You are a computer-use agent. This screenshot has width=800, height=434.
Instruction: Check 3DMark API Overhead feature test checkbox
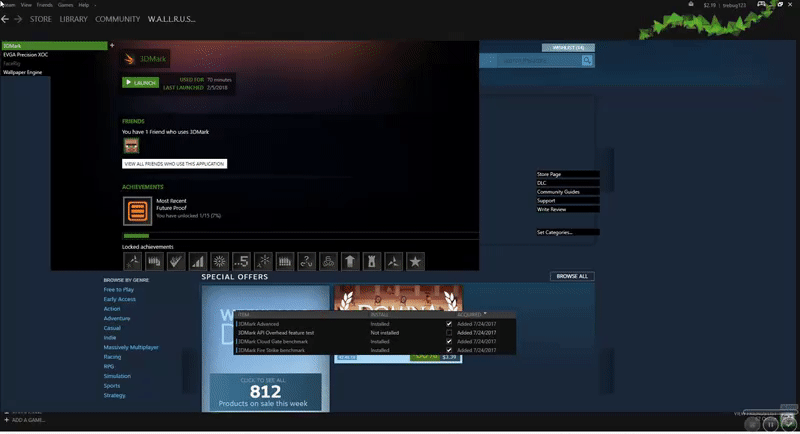[x=449, y=333]
